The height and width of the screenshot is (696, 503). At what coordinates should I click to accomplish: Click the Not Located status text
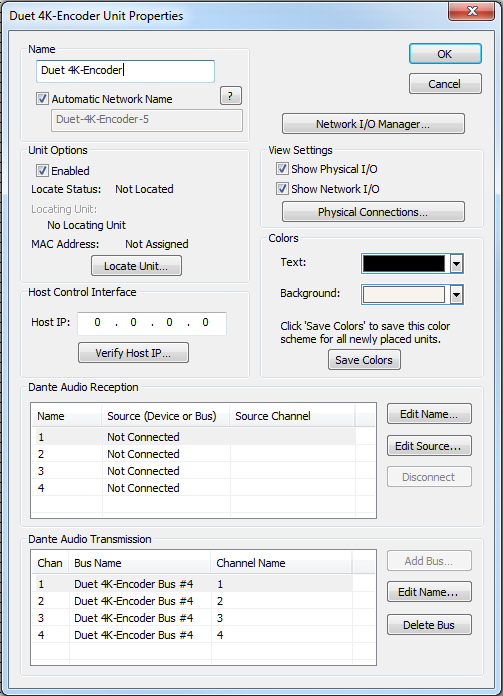pos(144,189)
